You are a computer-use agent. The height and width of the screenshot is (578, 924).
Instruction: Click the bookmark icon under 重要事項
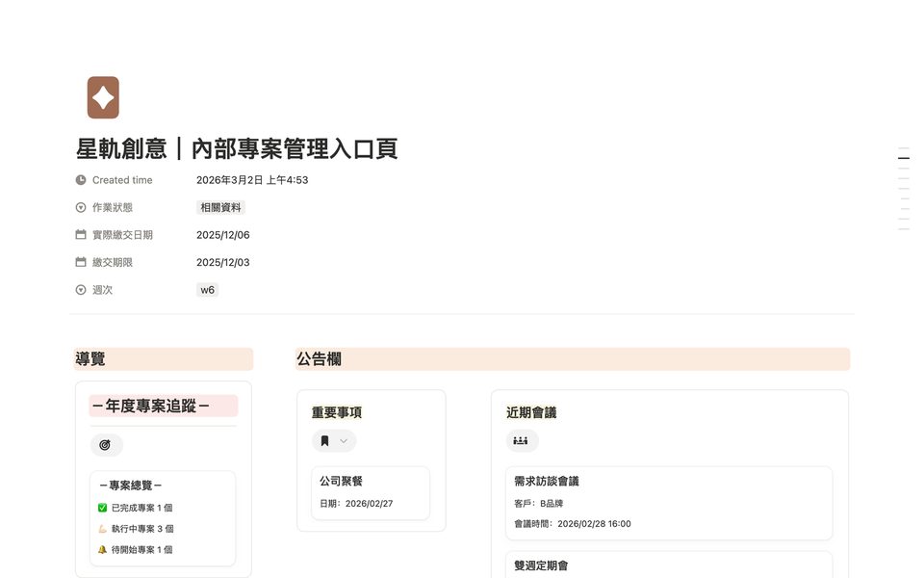pos(324,441)
